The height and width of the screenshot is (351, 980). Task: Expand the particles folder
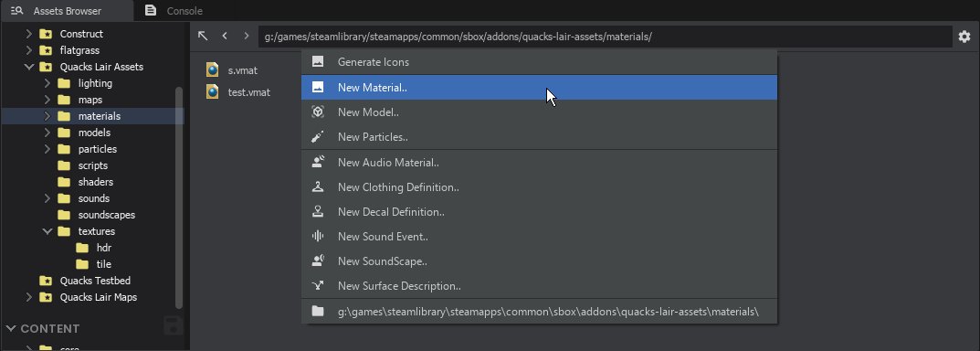[47, 149]
